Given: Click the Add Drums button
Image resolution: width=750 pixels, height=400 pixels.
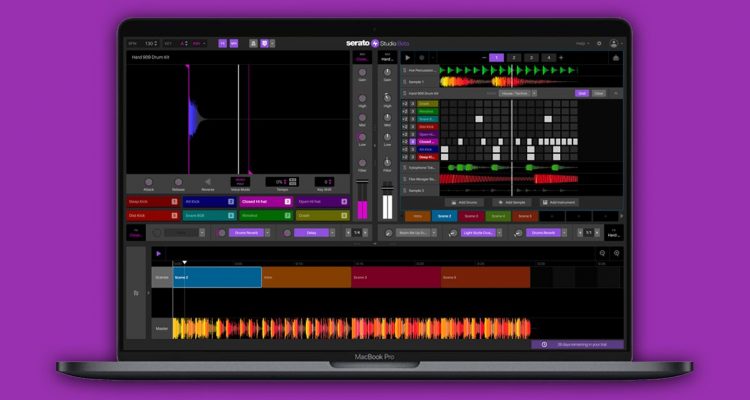Looking at the screenshot, I should [x=464, y=202].
